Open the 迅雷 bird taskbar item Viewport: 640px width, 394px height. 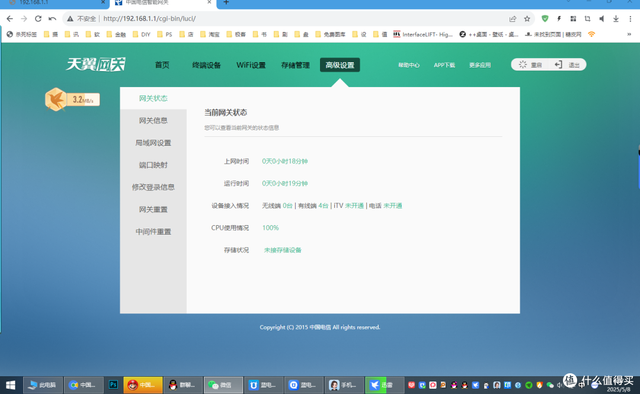[384, 385]
